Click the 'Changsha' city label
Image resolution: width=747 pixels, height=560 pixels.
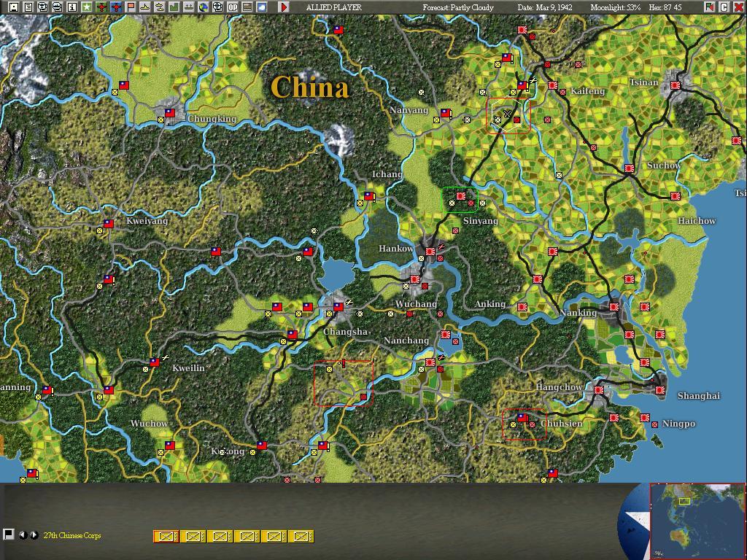[x=345, y=332]
